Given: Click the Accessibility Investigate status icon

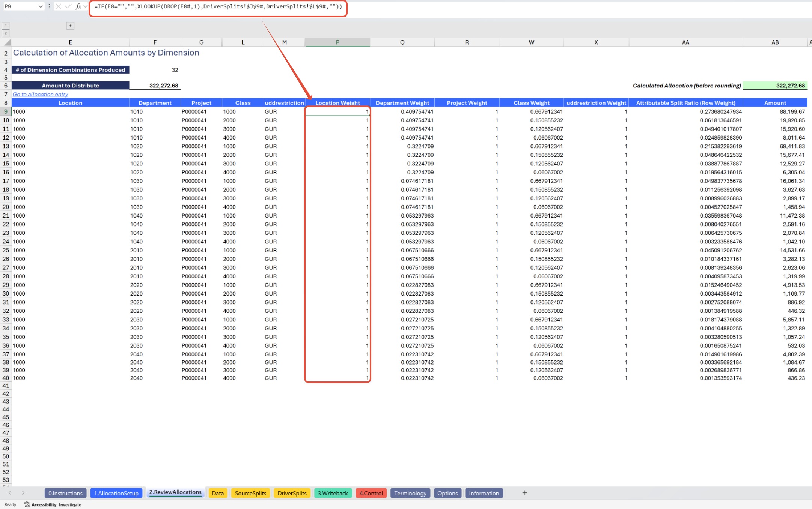Looking at the screenshot, I should (27, 504).
